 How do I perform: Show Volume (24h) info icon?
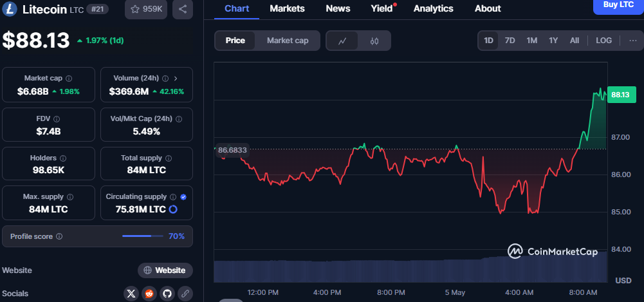click(165, 78)
